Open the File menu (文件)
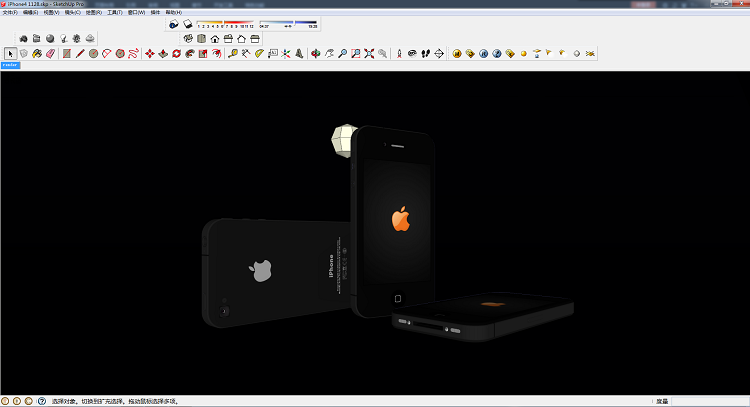The image size is (750, 407). [x=10, y=12]
